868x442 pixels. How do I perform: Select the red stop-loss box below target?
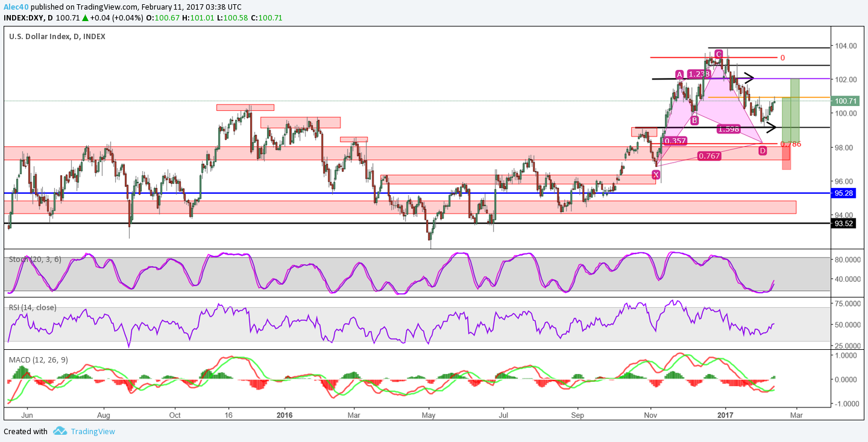[x=786, y=157]
